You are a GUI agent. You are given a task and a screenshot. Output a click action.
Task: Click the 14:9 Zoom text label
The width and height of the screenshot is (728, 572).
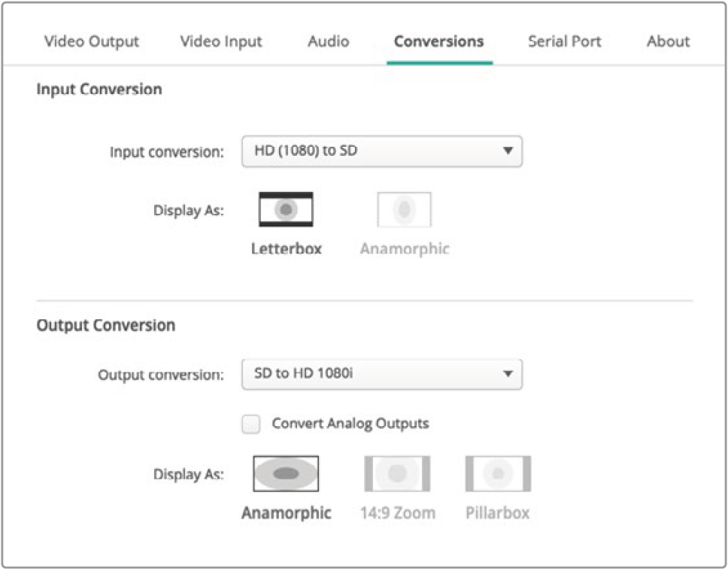[397, 513]
